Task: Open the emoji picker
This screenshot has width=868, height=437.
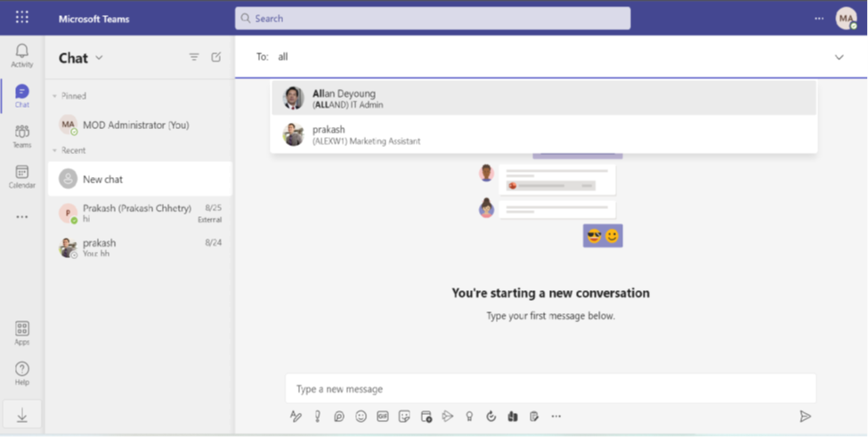Action: coord(361,417)
